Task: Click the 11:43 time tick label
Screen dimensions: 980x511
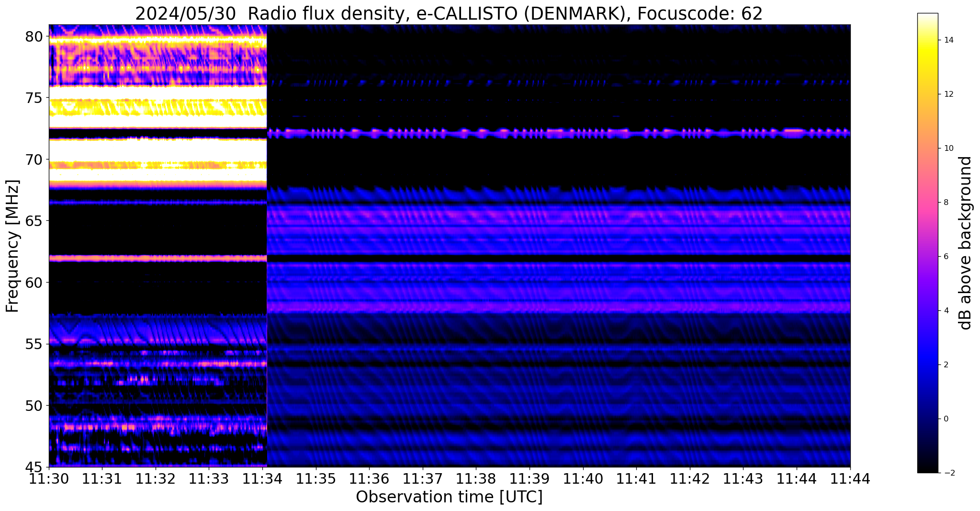Action: click(x=743, y=479)
